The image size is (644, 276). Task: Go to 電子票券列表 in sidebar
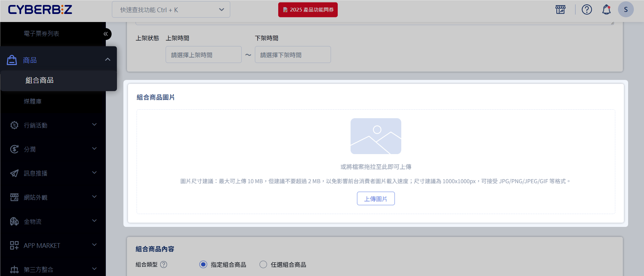[x=42, y=34]
